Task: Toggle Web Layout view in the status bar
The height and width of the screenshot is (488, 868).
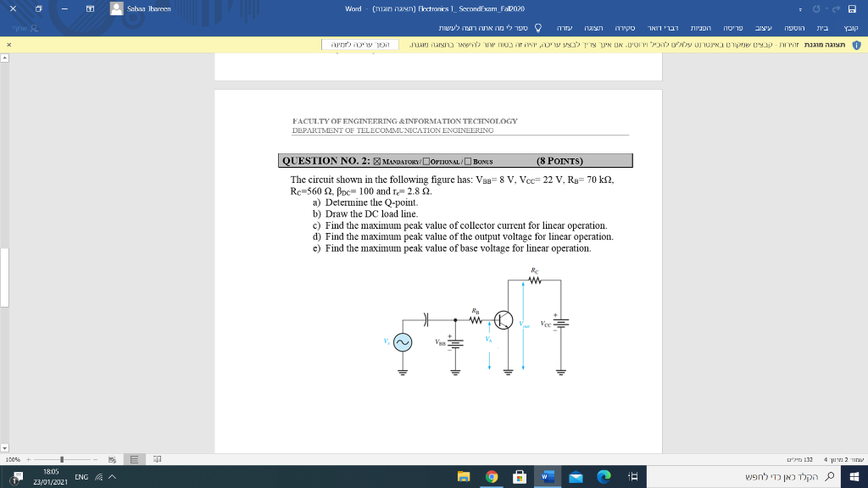Action: pos(111,457)
